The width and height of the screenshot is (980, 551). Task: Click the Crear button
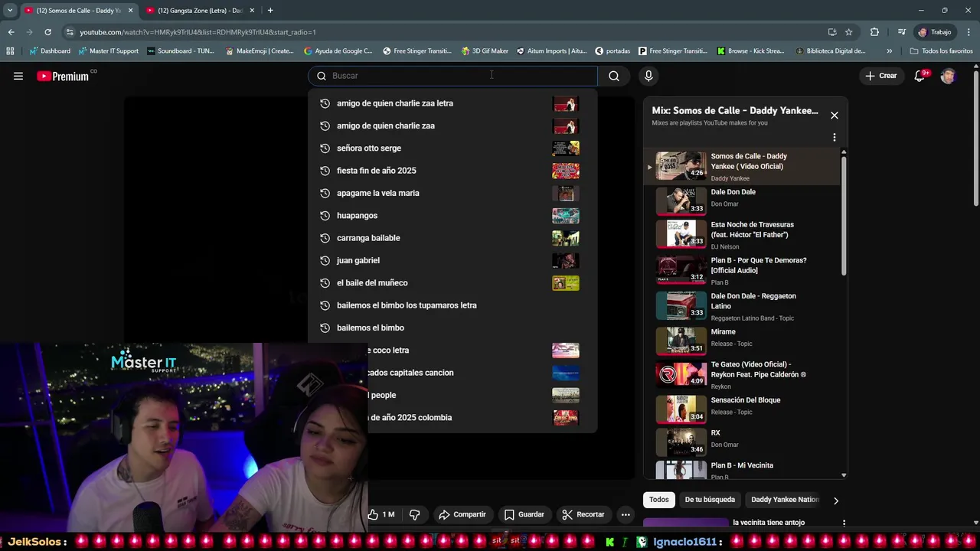[881, 76]
